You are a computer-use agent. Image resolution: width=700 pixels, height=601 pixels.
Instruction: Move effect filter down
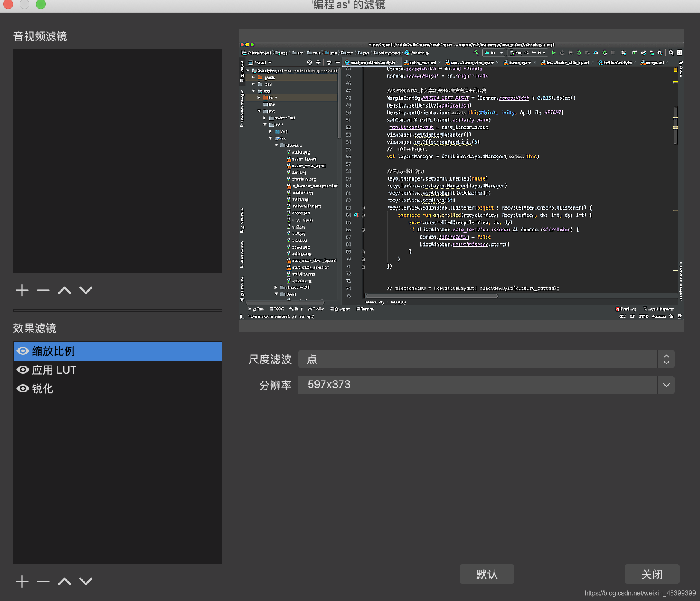coord(86,581)
